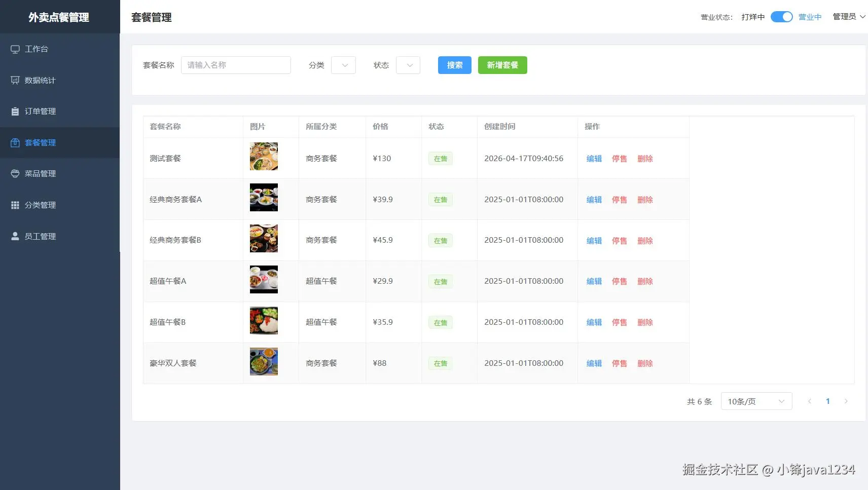Click 停售 for 经典商务套餐A
This screenshot has height=490, width=868.
pyautogui.click(x=620, y=200)
